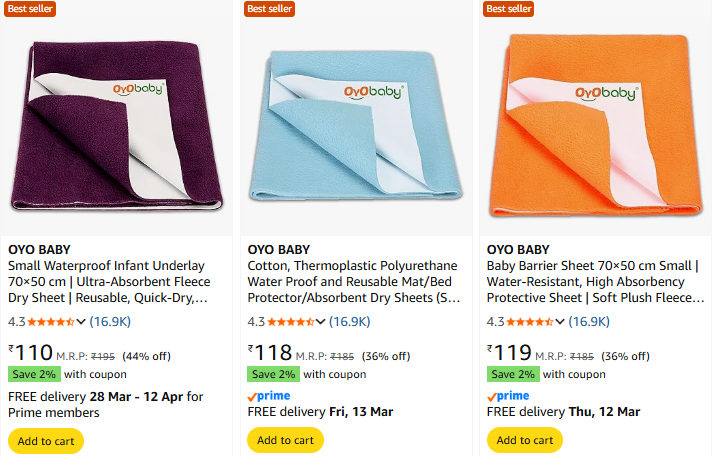Open rating chevron for orange sheet
This screenshot has width=715, height=456.
(560, 322)
